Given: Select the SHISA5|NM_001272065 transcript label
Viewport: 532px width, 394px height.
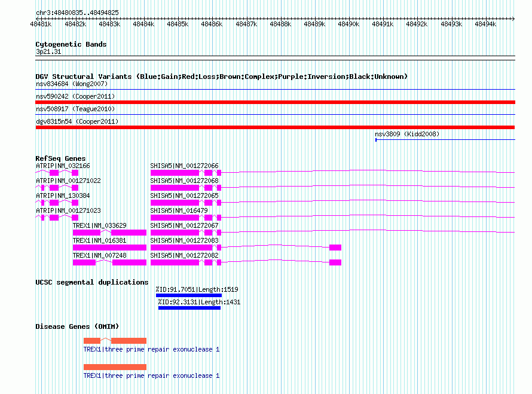Looking at the screenshot, I should (184, 196).
